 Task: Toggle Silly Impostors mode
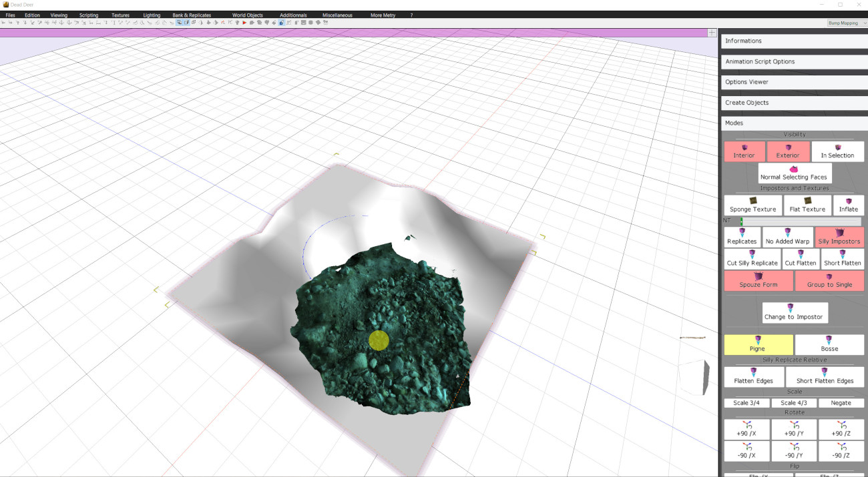[839, 237]
